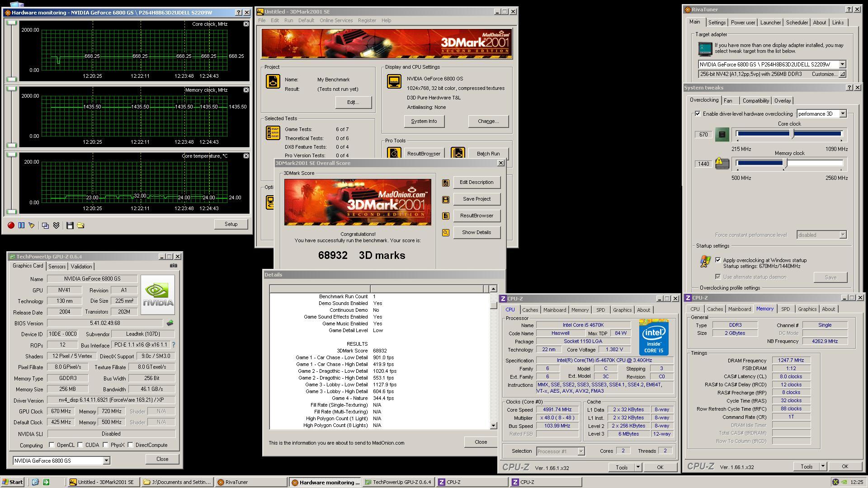Click the RivaTuner target adapter monitor icon
Image resolution: width=868 pixels, height=488 pixels.
(705, 48)
